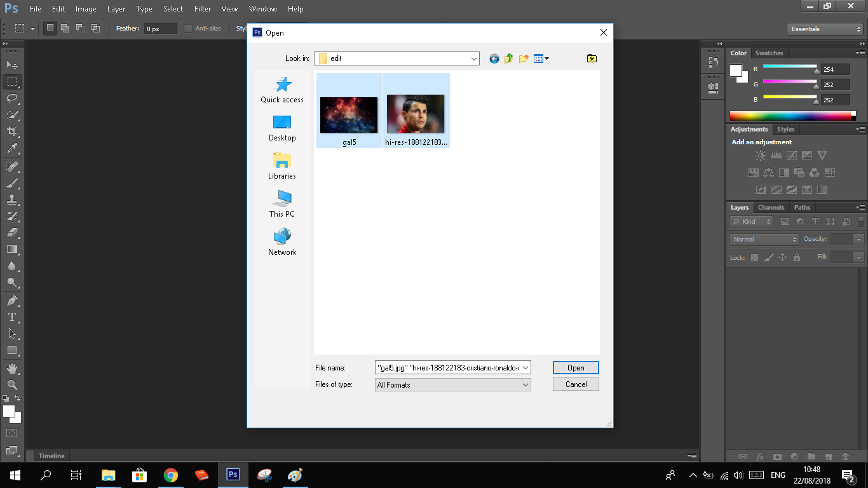Toggle Quick Mask mode
868x488 pixels.
pos(12,433)
